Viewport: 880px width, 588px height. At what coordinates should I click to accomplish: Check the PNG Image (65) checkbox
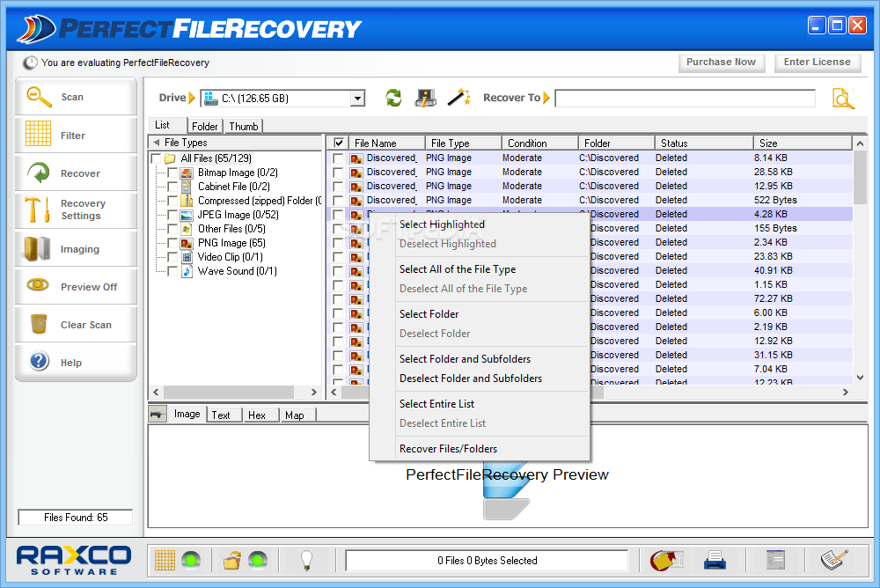click(172, 243)
